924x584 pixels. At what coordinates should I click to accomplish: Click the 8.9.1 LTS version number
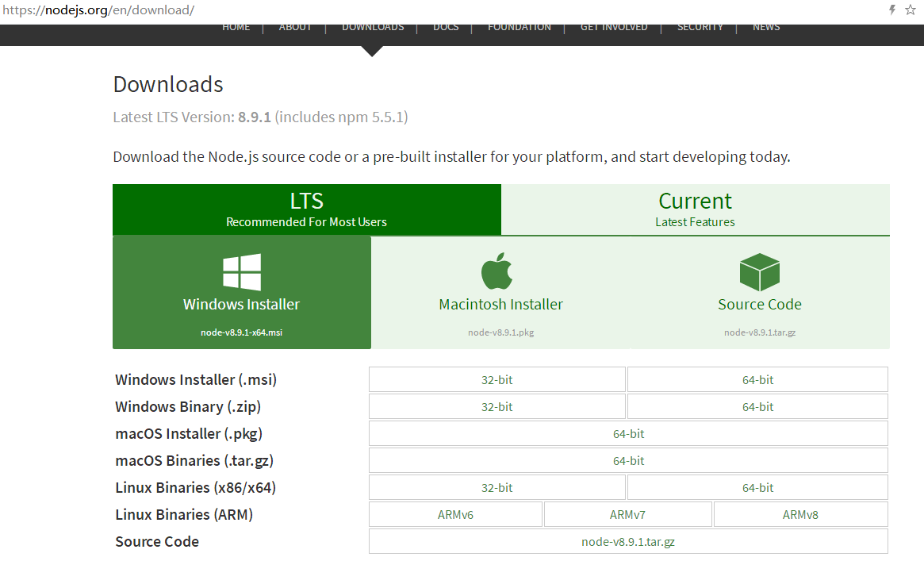point(255,117)
